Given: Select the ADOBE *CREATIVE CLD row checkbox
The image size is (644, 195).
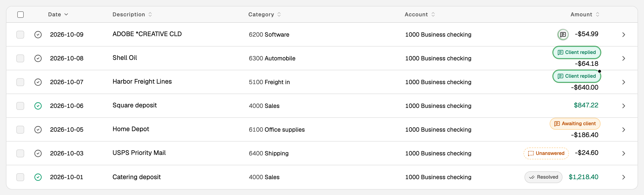Looking at the screenshot, I should pyautogui.click(x=20, y=35).
